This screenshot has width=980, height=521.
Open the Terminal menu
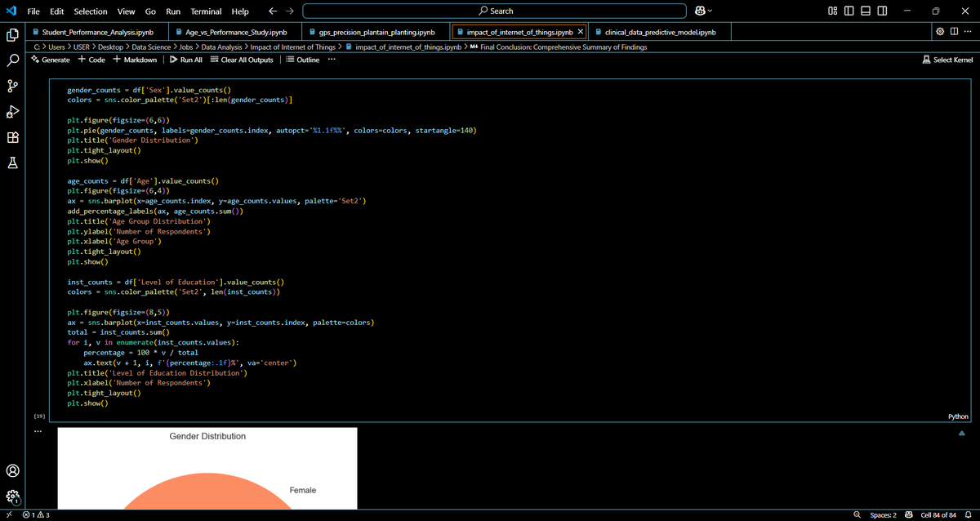coord(207,11)
